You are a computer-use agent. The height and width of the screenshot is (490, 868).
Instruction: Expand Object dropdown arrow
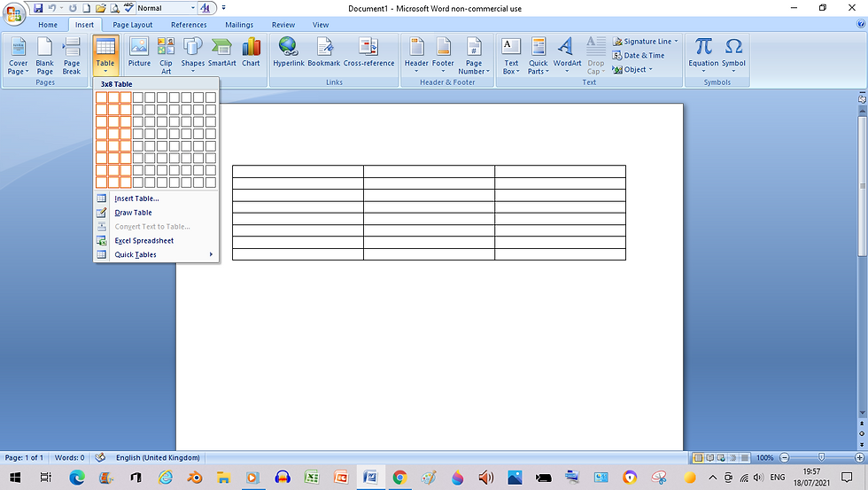(650, 69)
